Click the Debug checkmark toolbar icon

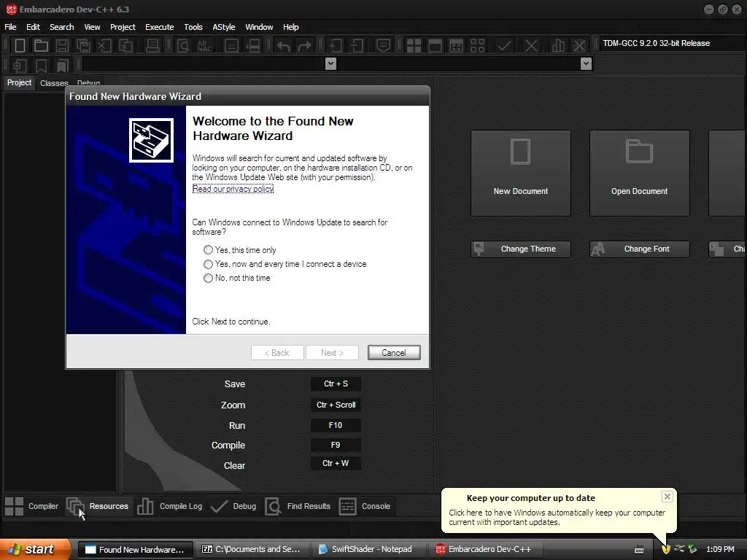(504, 46)
